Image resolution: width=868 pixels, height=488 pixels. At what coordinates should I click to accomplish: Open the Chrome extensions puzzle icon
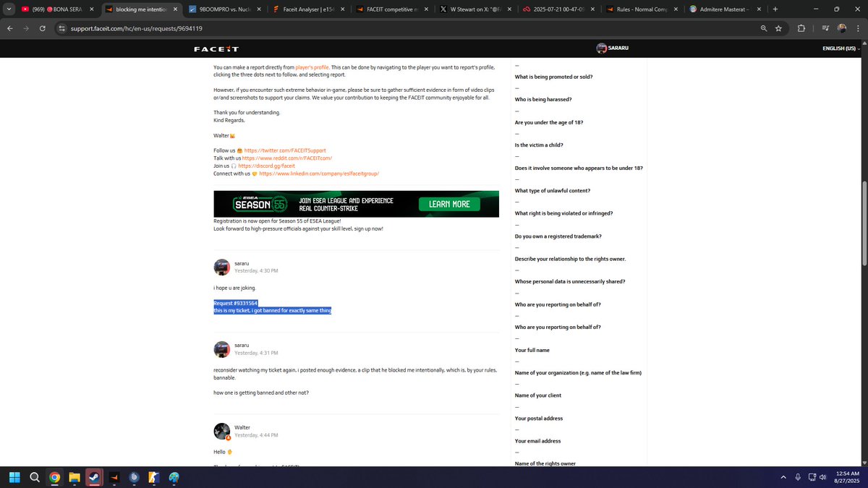(801, 28)
